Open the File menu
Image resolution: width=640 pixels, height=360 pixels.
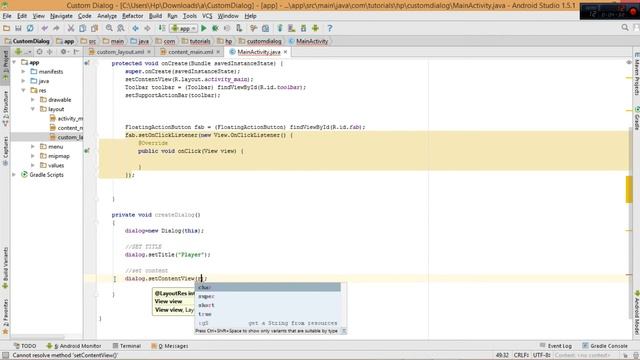point(7,16)
